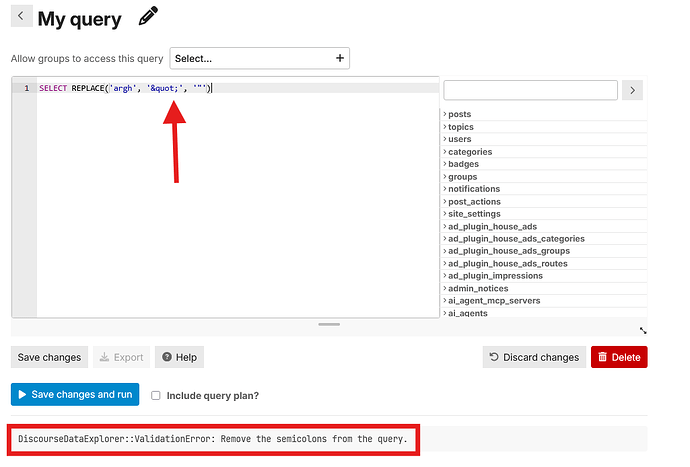This screenshot has height=467, width=690.
Task: Click the fullscreen expand arrows icon
Action: click(x=643, y=331)
